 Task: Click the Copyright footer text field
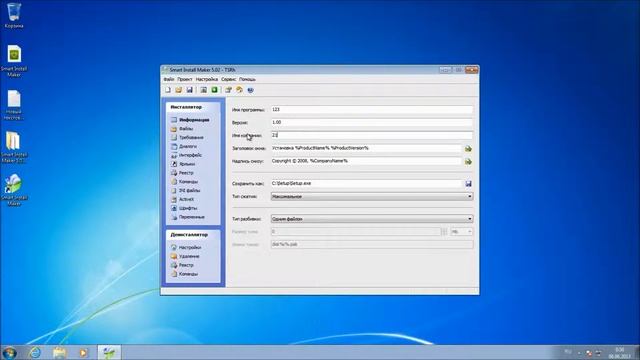tap(366, 161)
